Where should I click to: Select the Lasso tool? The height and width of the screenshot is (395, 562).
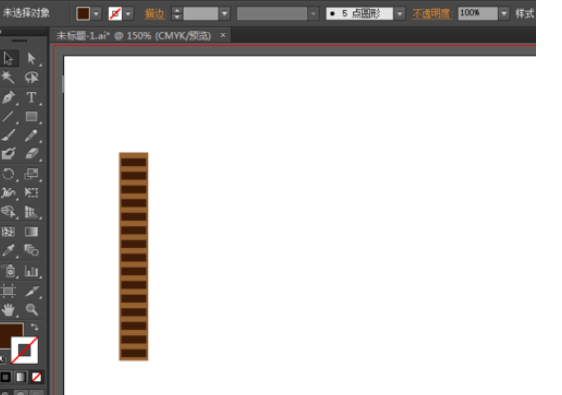tap(32, 77)
